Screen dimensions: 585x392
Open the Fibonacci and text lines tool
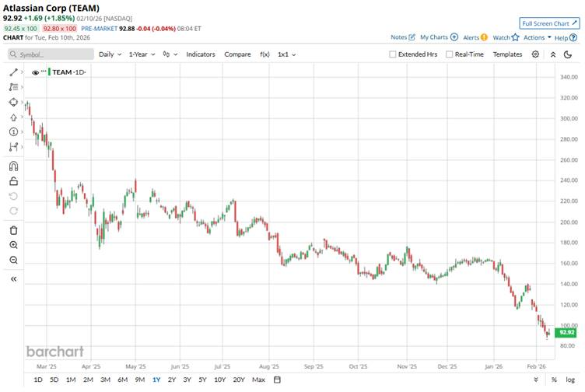click(13, 87)
